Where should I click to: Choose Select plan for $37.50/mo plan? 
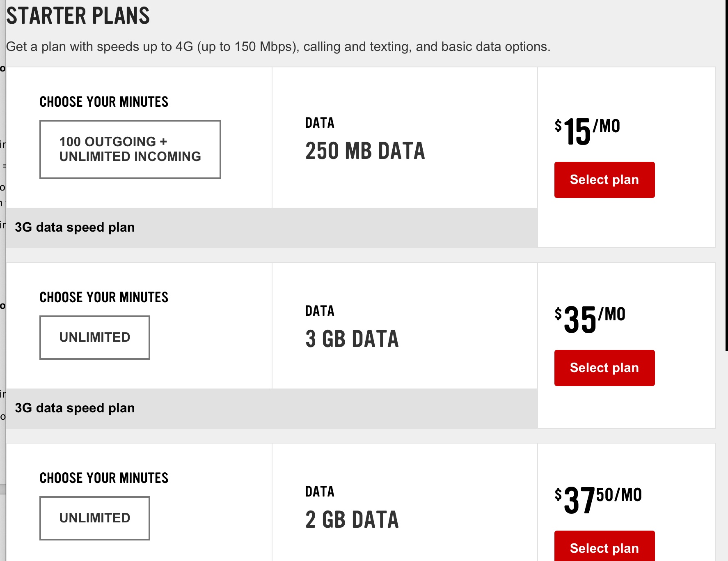[604, 547]
